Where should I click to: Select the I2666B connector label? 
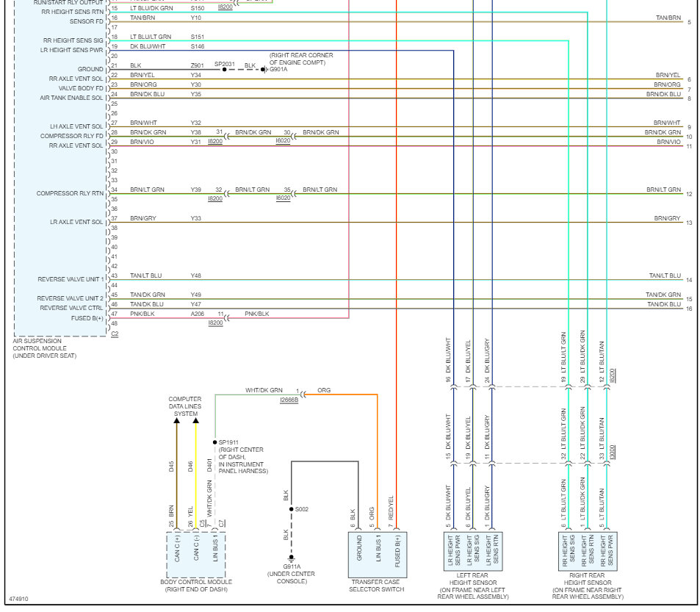pyautogui.click(x=289, y=400)
